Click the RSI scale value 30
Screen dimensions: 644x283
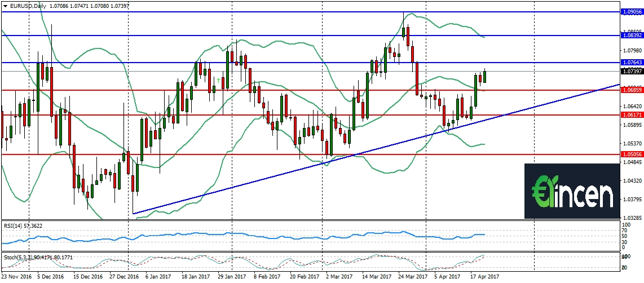[x=625, y=242]
